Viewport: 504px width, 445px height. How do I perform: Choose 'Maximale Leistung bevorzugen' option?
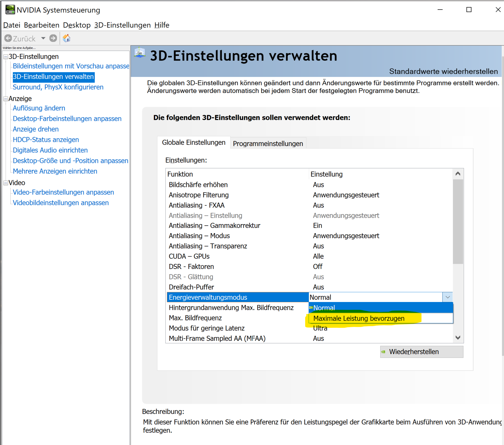pyautogui.click(x=381, y=318)
